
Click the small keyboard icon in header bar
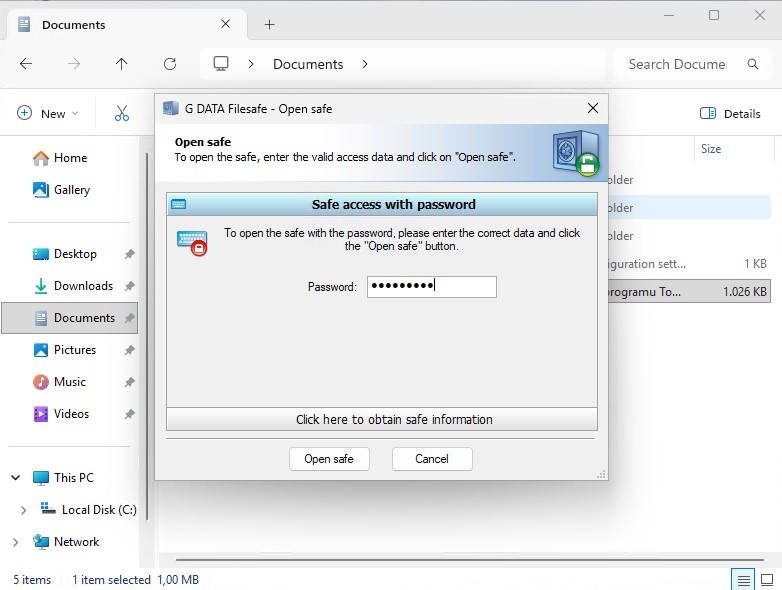click(179, 204)
